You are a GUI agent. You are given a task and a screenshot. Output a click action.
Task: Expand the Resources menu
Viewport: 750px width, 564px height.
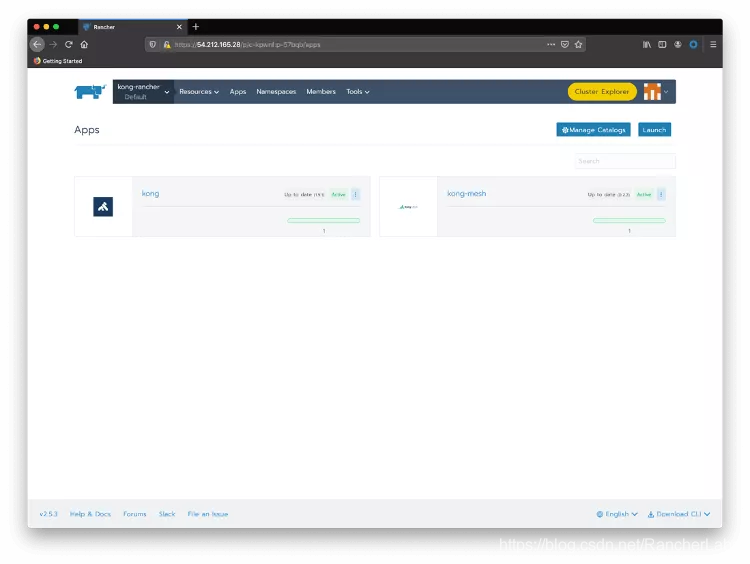click(199, 91)
